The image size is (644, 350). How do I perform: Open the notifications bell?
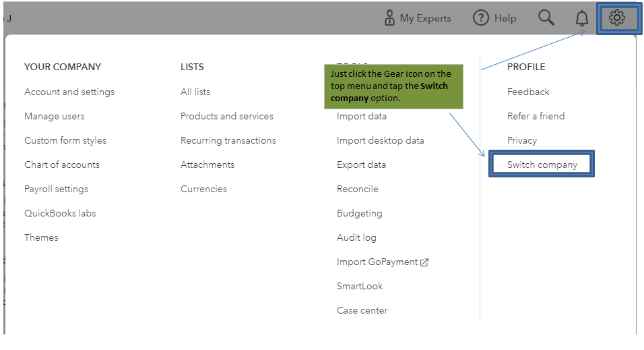(581, 19)
